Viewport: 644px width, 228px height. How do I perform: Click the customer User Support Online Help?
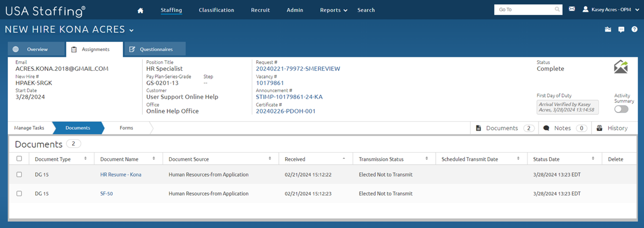[182, 97]
